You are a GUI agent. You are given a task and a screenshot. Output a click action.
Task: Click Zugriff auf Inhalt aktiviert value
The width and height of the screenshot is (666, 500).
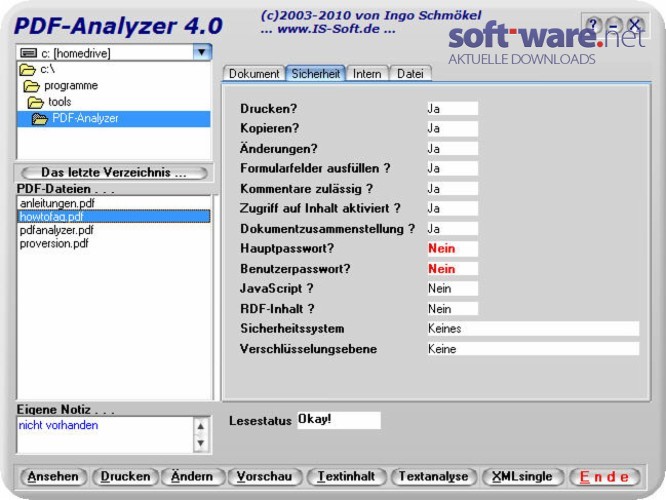click(452, 209)
